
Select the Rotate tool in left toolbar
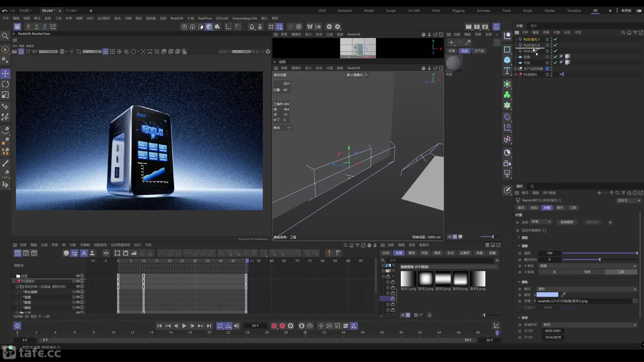coord(5,84)
